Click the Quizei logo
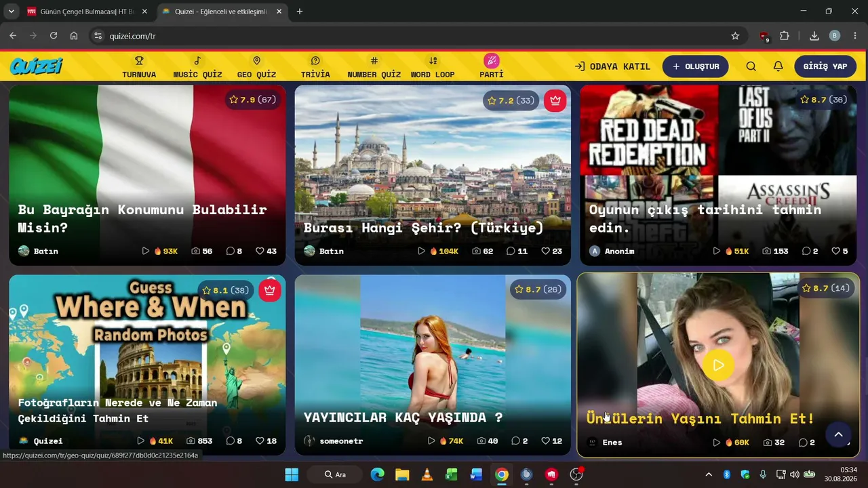Viewport: 868px width, 488px height. (x=36, y=66)
